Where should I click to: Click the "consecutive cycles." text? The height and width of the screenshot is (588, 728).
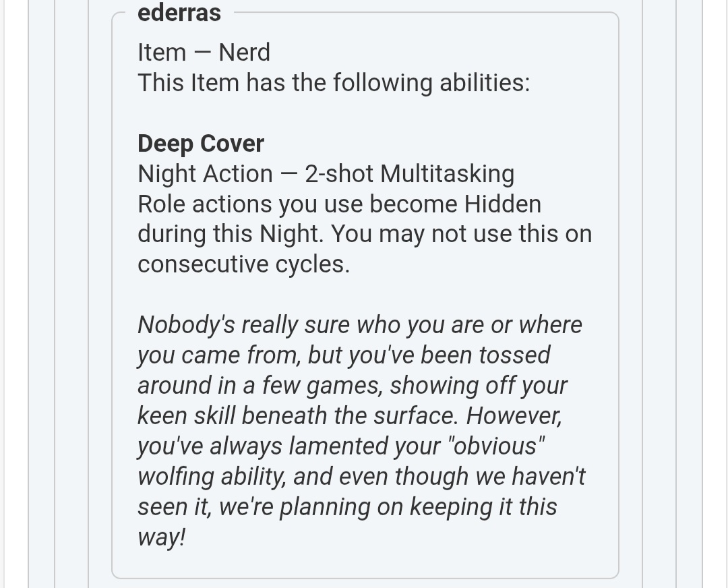pyautogui.click(x=243, y=264)
